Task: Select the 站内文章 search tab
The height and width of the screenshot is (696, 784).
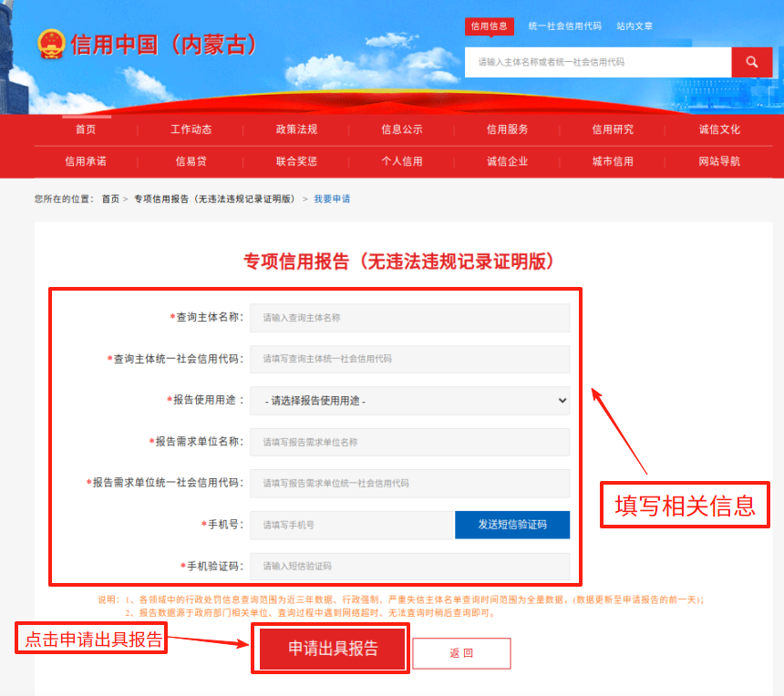Action: pyautogui.click(x=634, y=26)
